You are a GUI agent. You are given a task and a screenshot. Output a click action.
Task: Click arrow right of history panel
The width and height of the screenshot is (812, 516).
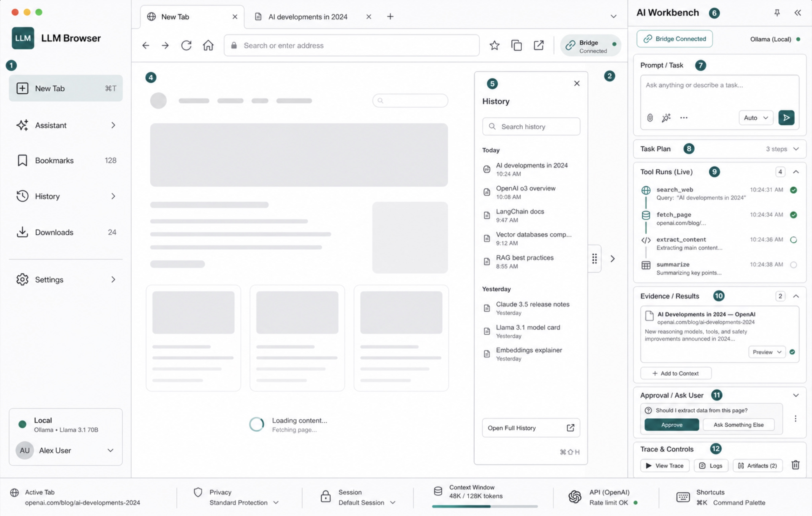click(613, 259)
